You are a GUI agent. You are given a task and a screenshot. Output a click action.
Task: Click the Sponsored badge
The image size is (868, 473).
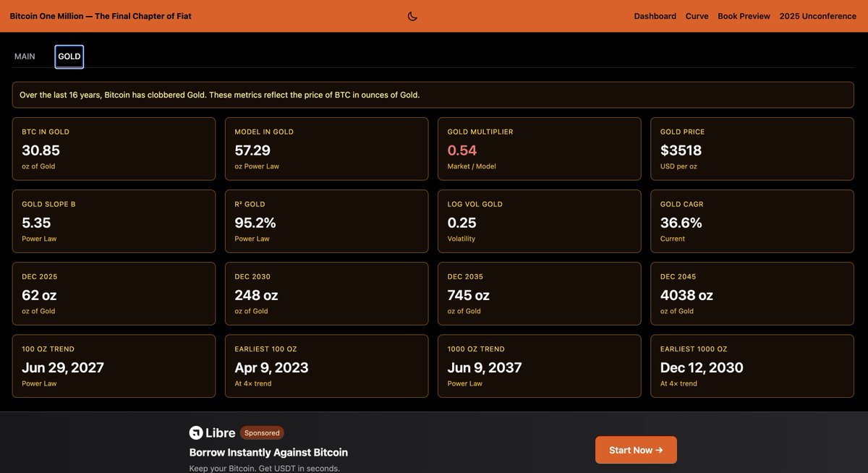point(262,433)
